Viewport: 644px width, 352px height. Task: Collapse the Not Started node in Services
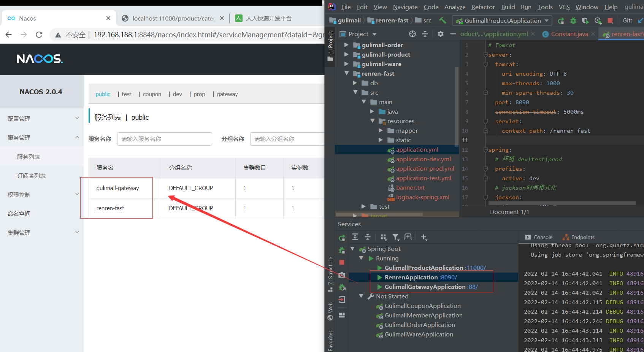361,296
